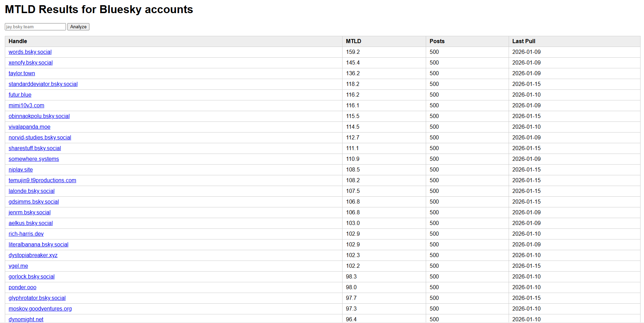Visit the vgel.me link
The width and height of the screenshot is (644, 323).
click(x=18, y=266)
